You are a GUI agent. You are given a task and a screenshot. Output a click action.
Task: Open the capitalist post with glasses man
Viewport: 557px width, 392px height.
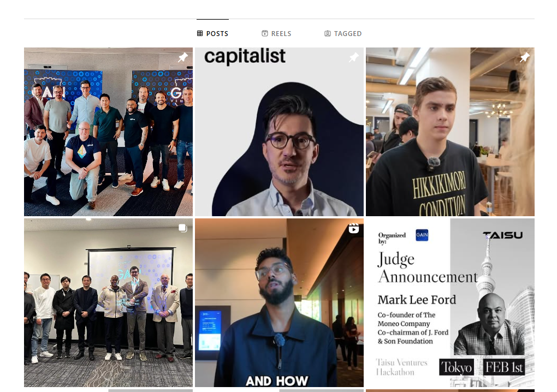point(279,132)
